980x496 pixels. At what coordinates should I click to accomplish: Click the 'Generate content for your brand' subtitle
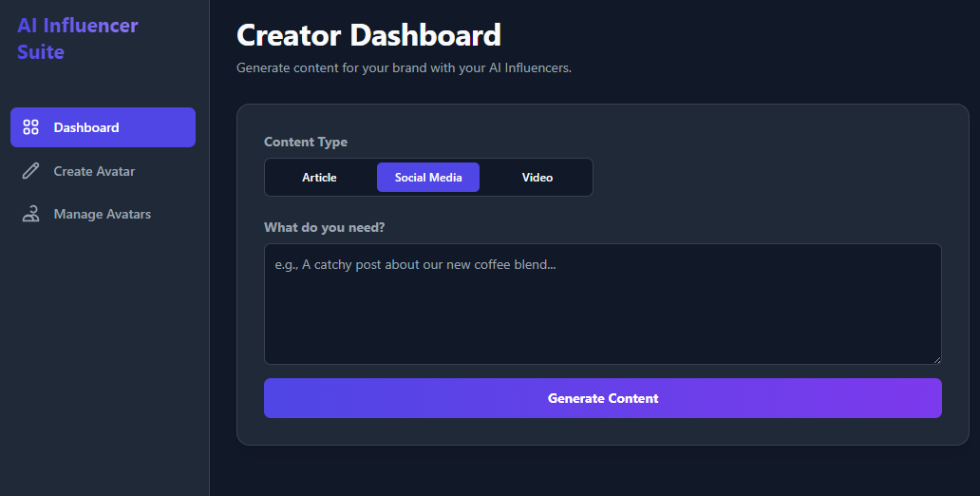pyautogui.click(x=404, y=68)
